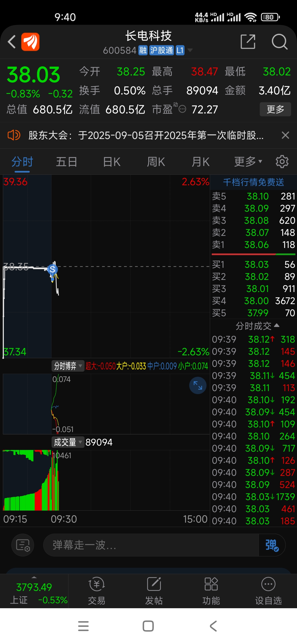Viewport: 297px width, 644px height.
Task: Tap the trade row with volume 1739
Action: 254,497
